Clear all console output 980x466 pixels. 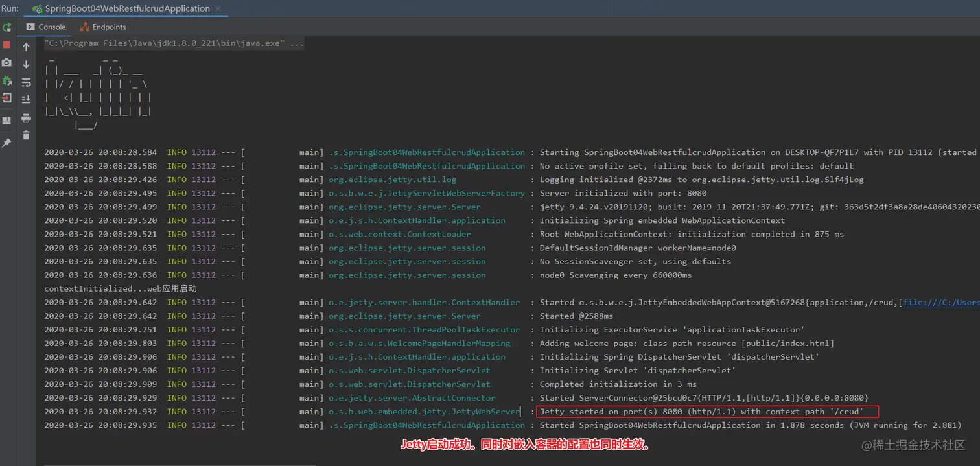(x=26, y=135)
